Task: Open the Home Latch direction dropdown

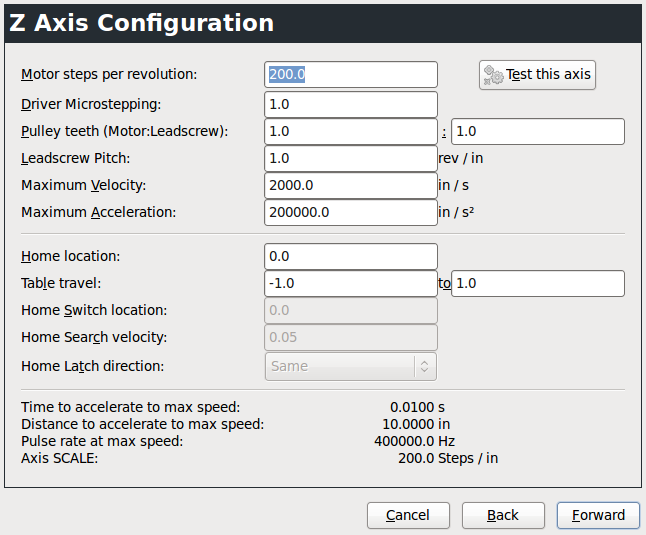Action: (x=351, y=366)
